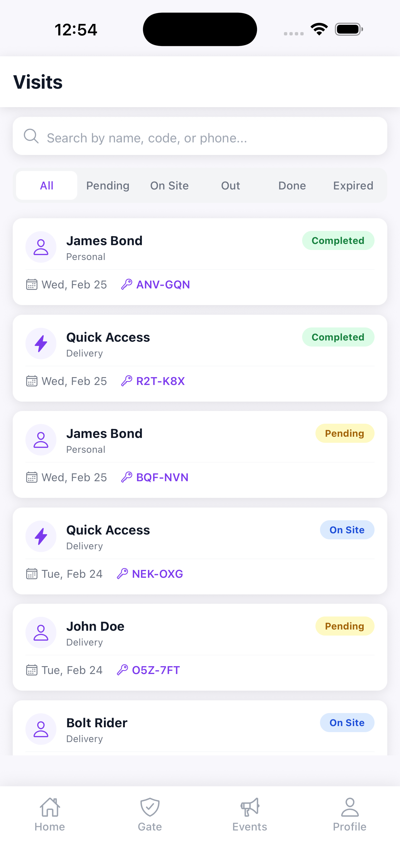Screen dimensions: 400x868
Task: Tap the Completed badge on James Bond
Action: point(338,241)
